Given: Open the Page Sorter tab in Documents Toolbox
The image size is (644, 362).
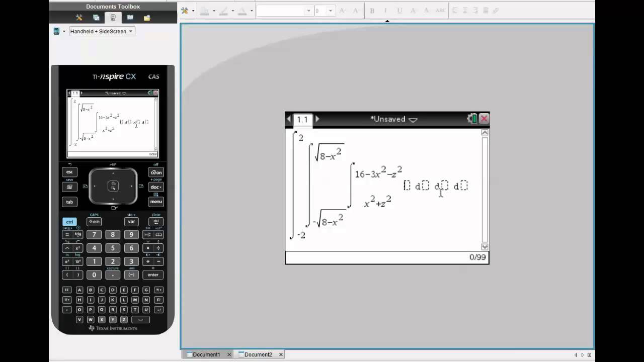Looking at the screenshot, I should 96,18.
